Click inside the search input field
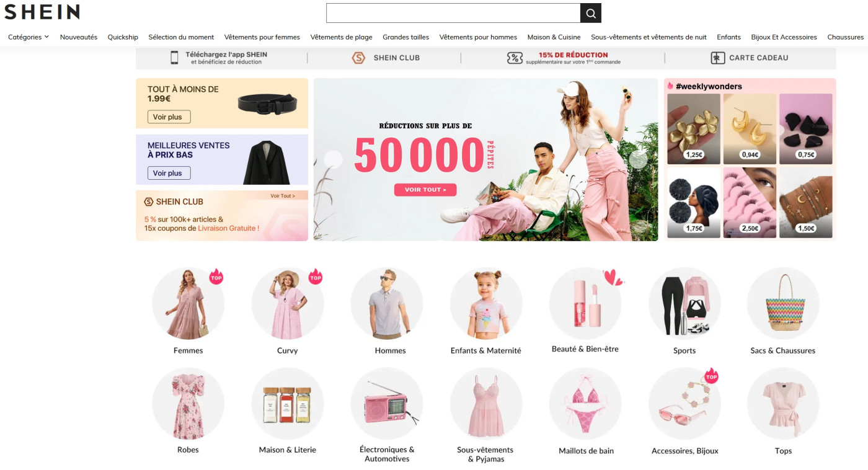868x470 pixels. [453, 12]
